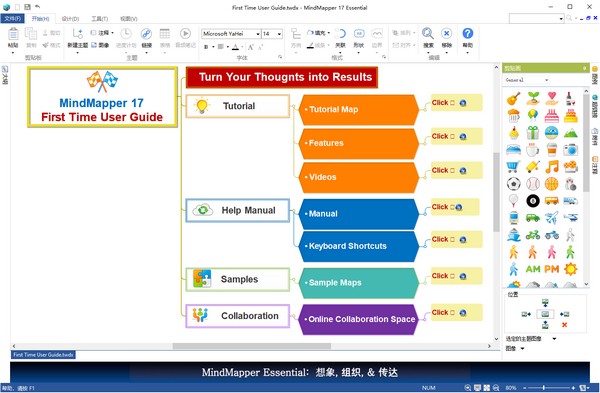Click the 搜索 magnifier icon

click(428, 34)
